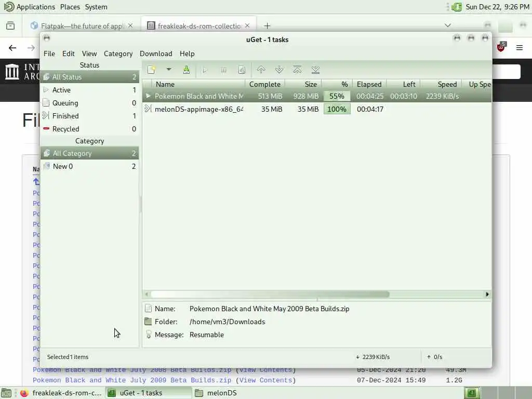532x399 pixels.
Task: Close the freakleak-ds-rom-collection tab
Action: 247,26
